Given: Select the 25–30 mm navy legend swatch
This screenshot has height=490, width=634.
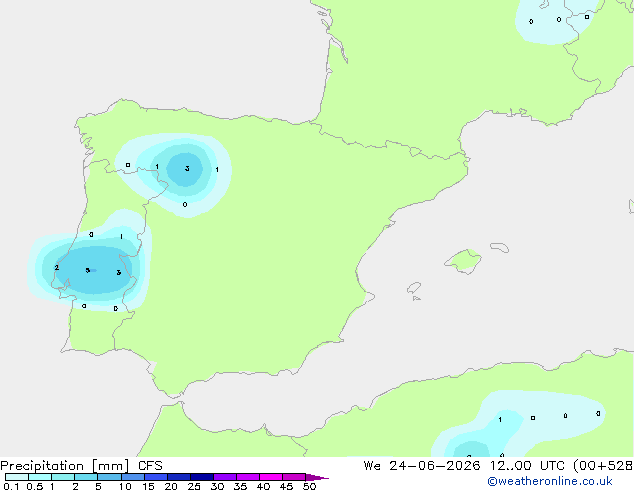Looking at the screenshot, I should [x=201, y=477].
